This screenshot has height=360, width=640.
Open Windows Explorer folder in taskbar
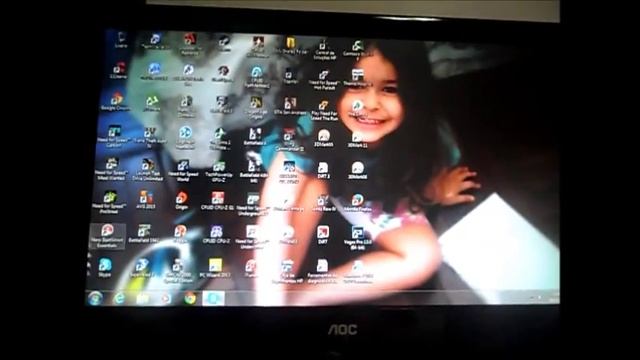point(142,298)
